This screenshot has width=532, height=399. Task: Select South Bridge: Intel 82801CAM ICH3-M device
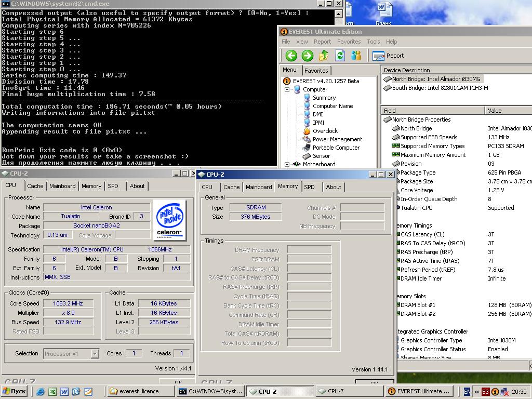[x=440, y=88]
